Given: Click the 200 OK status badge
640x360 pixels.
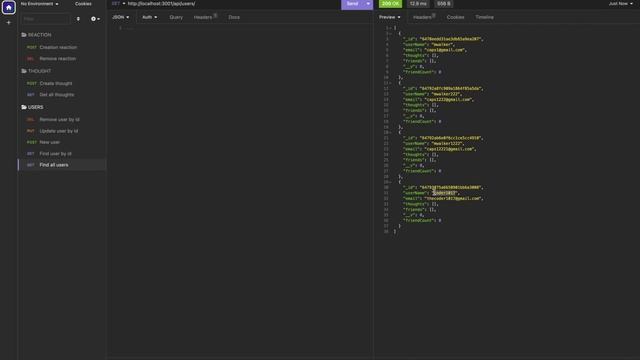Looking at the screenshot, I should click(390, 4).
